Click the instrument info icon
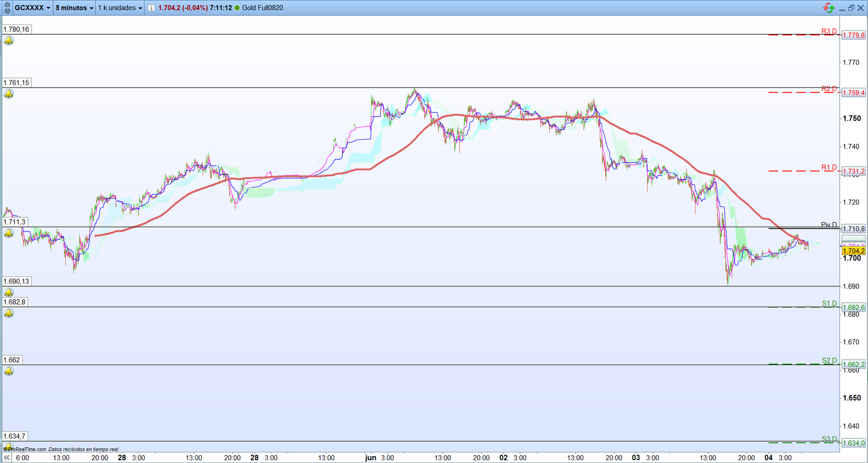The width and height of the screenshot is (868, 463). coord(152,8)
